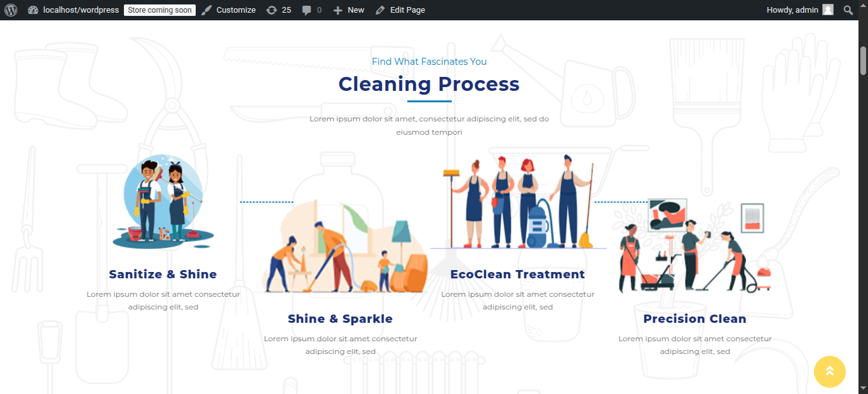Select the Sanitize & Shine heading
This screenshot has width=868, height=394.
[163, 275]
